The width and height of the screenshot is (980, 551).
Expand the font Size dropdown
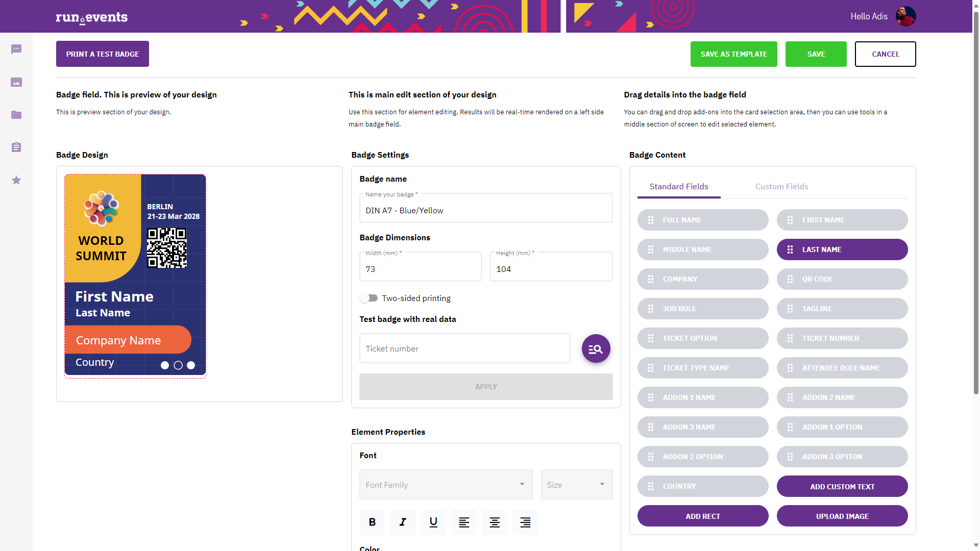(577, 485)
